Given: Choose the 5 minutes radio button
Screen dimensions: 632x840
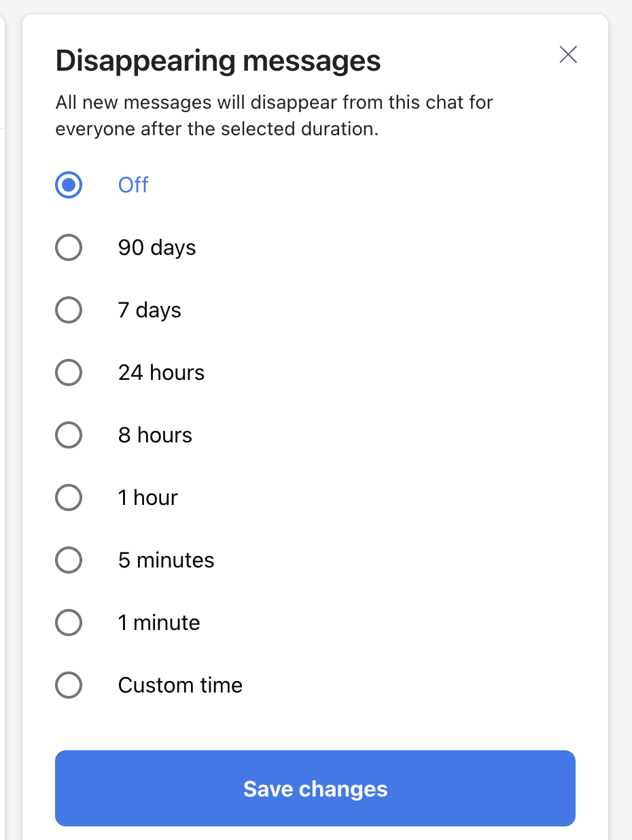Looking at the screenshot, I should click(69, 560).
